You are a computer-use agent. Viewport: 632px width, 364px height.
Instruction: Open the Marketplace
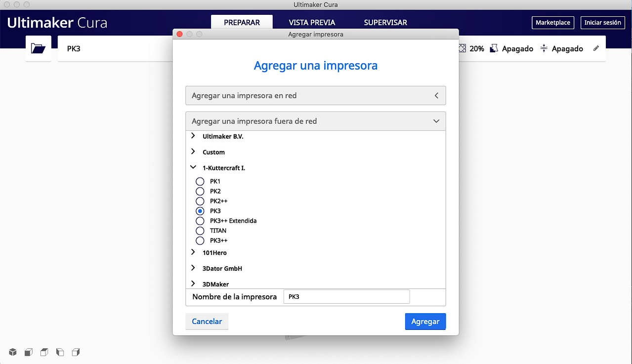pyautogui.click(x=553, y=23)
